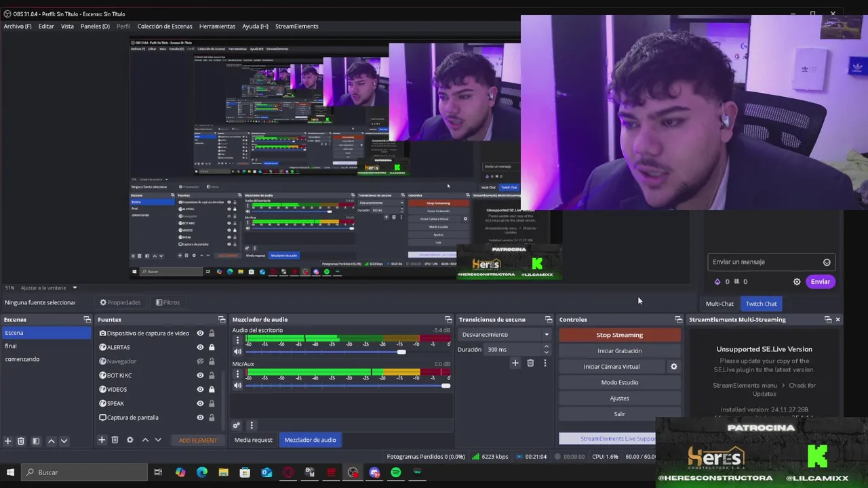Viewport: 868px width, 488px height.
Task: Open Ajustes settings button
Action: pyautogui.click(x=619, y=399)
